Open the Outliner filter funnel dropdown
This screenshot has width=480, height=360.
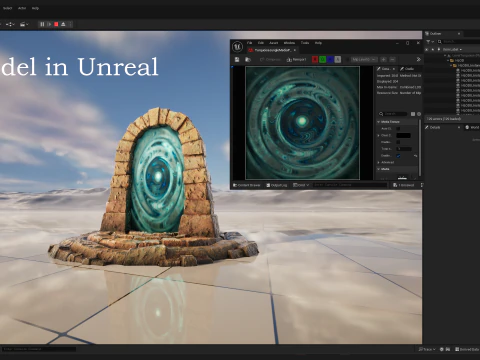(430, 42)
